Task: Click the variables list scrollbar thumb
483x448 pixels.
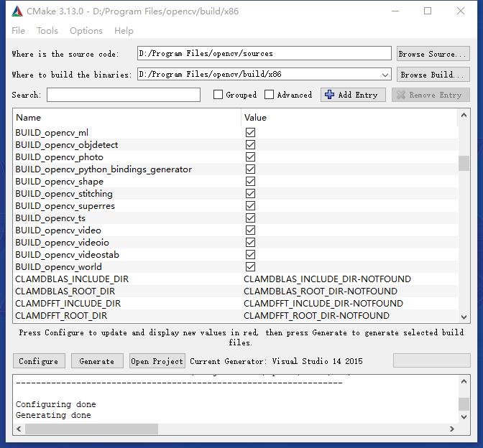Action: point(464,163)
